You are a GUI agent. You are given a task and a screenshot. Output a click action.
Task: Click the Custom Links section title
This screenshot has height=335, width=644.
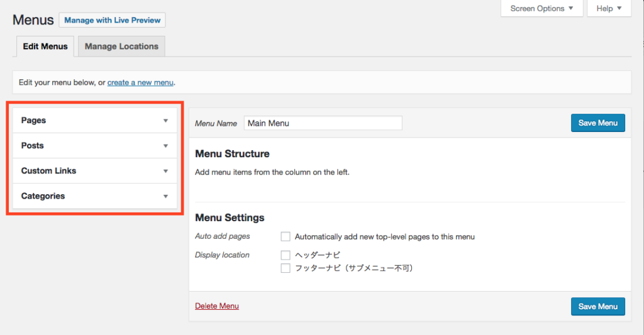click(x=49, y=171)
